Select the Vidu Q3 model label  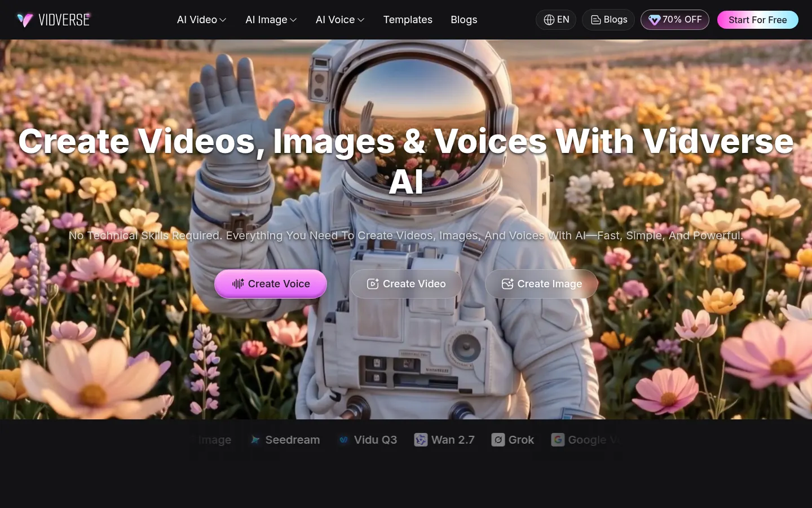tap(376, 440)
